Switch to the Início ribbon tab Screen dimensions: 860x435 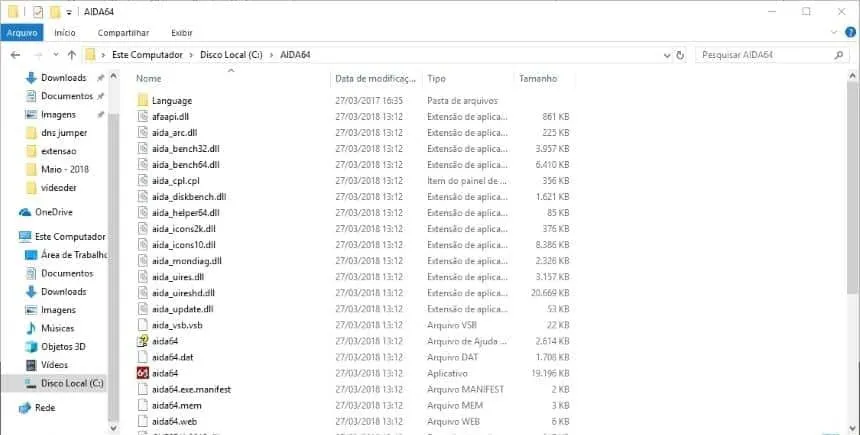point(65,33)
